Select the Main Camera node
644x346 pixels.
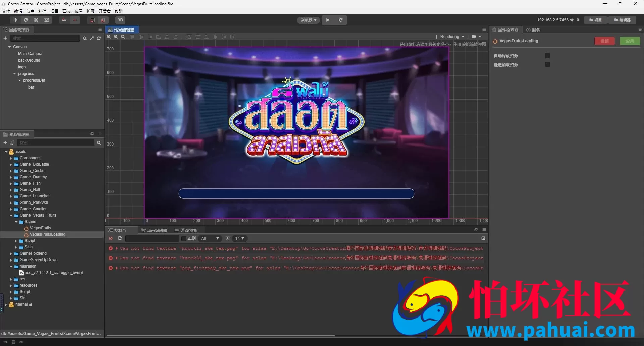pyautogui.click(x=30, y=54)
